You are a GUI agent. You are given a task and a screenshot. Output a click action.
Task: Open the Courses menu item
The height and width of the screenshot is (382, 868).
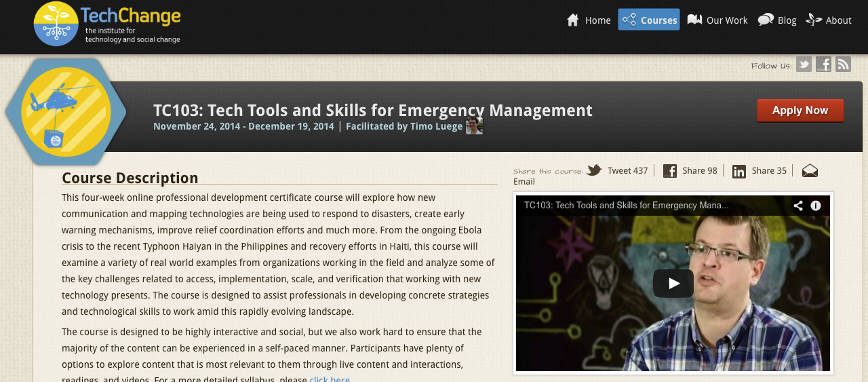coord(649,20)
